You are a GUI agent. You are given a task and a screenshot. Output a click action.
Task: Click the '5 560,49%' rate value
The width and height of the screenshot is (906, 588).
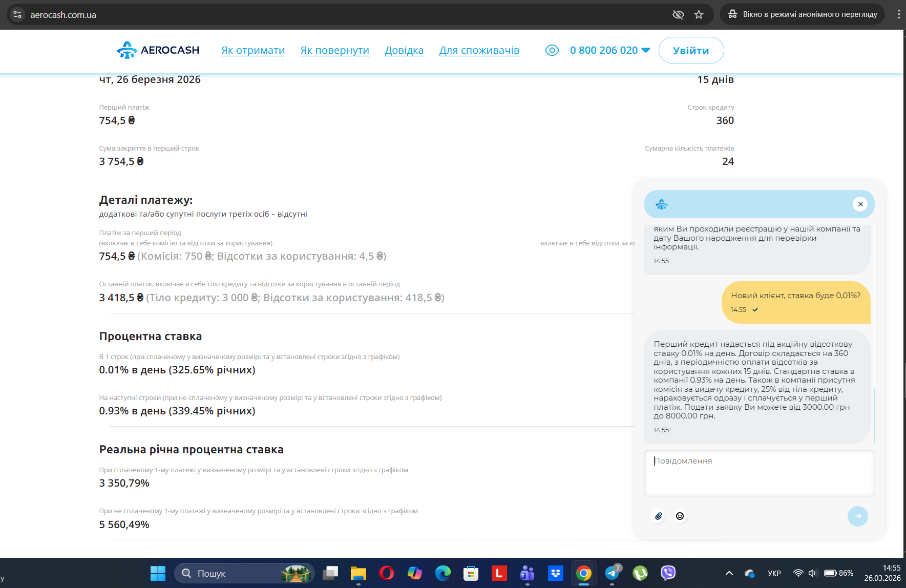(124, 524)
